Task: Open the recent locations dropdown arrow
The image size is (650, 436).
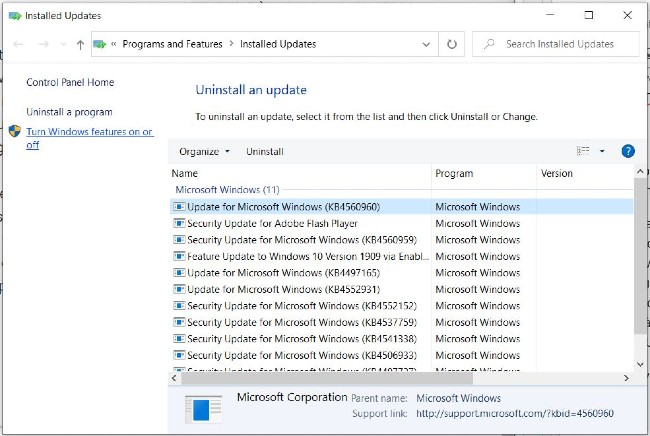Action: click(x=63, y=44)
